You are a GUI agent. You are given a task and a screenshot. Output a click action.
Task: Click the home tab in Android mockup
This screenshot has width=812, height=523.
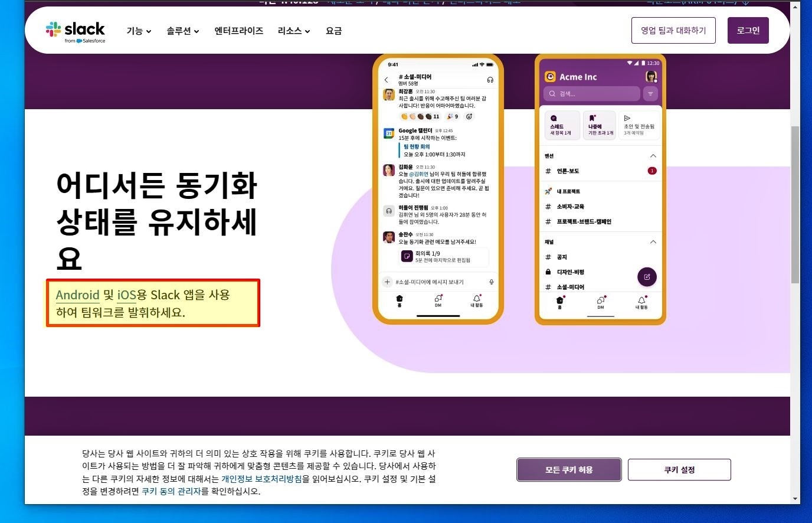560,302
